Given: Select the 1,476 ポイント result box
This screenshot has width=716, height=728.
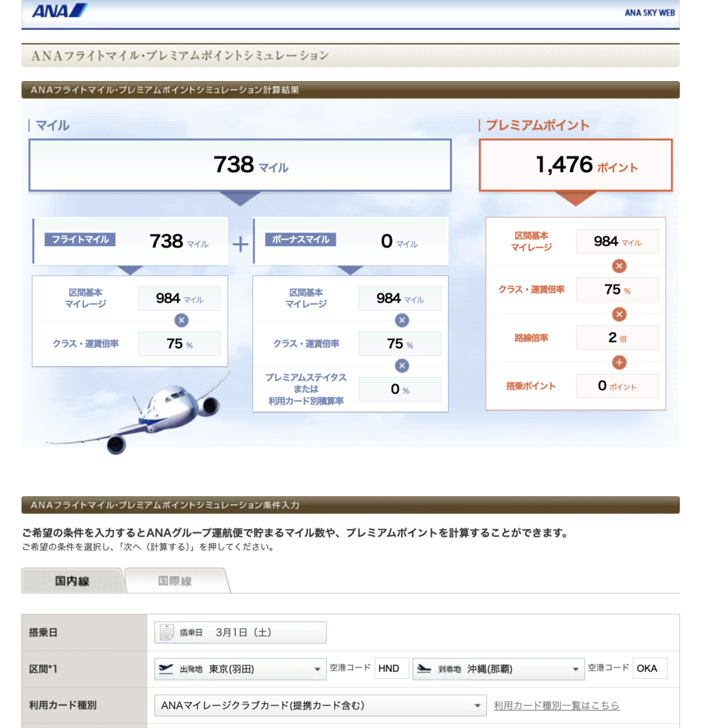Looking at the screenshot, I should pyautogui.click(x=576, y=165).
